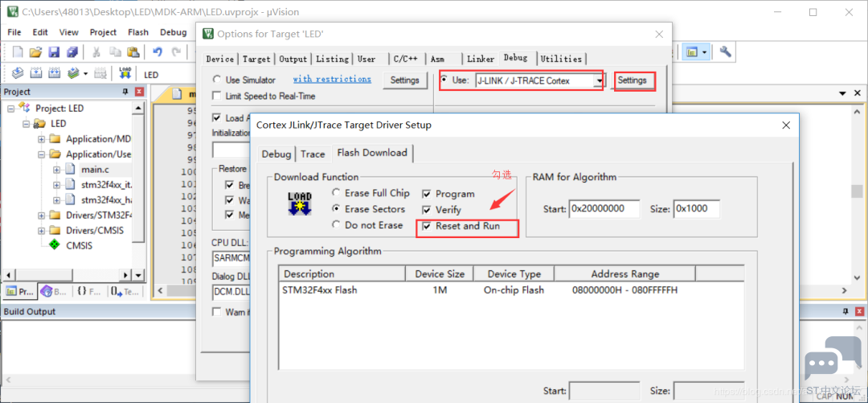Click the LOAD download icon in the µVision toolbar

[x=125, y=73]
